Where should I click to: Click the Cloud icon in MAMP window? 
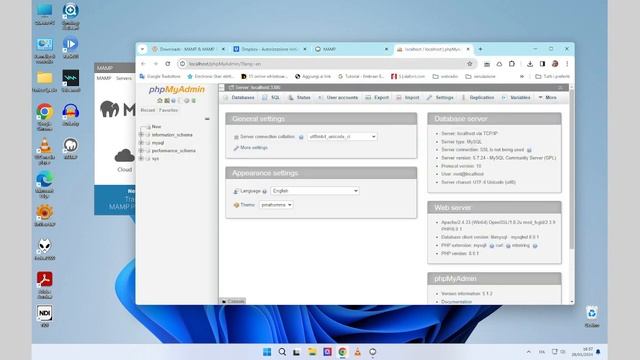[124, 156]
